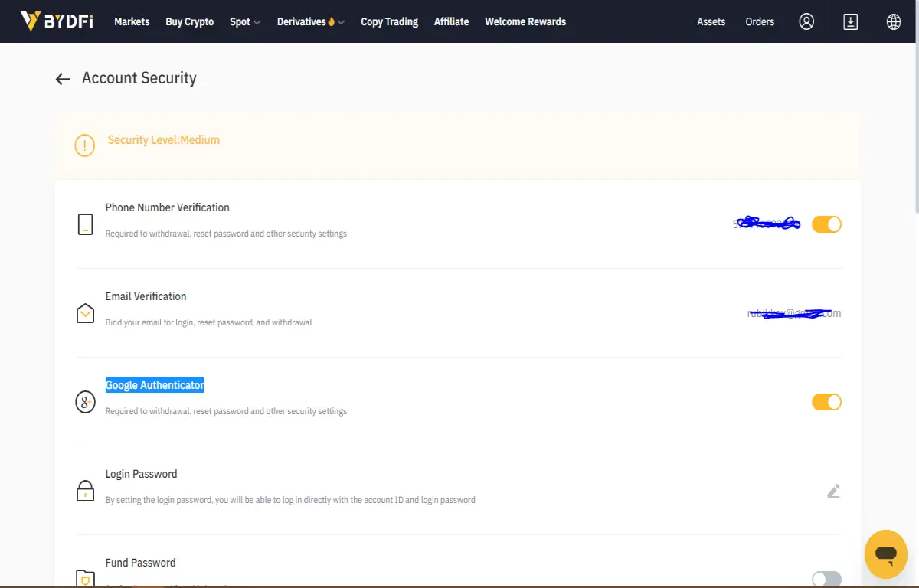Click the Fund Password title
This screenshot has height=588, width=919.
pyautogui.click(x=141, y=563)
